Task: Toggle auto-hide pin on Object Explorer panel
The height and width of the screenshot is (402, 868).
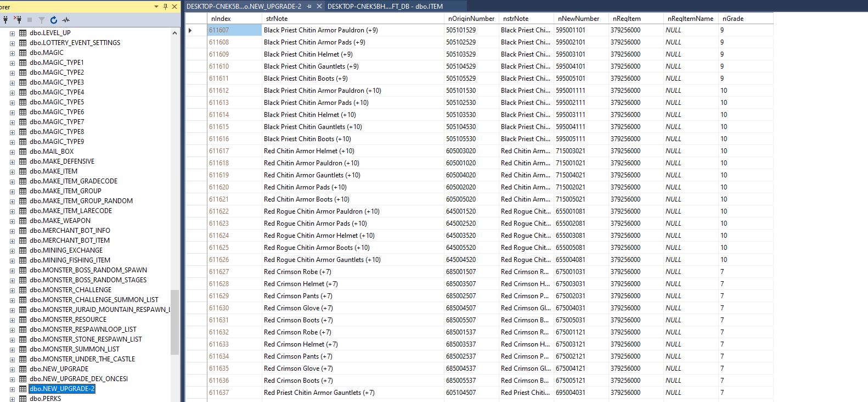Action: coord(166,7)
